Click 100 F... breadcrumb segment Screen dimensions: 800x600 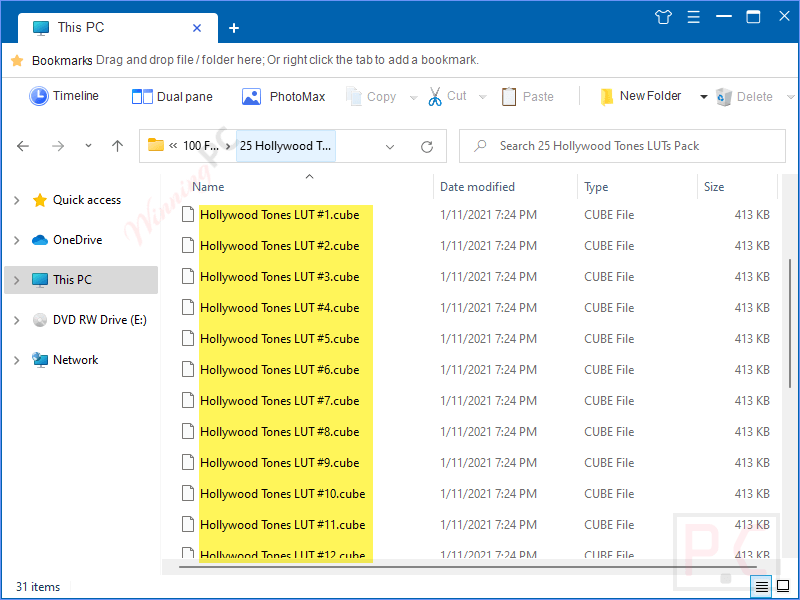point(201,146)
